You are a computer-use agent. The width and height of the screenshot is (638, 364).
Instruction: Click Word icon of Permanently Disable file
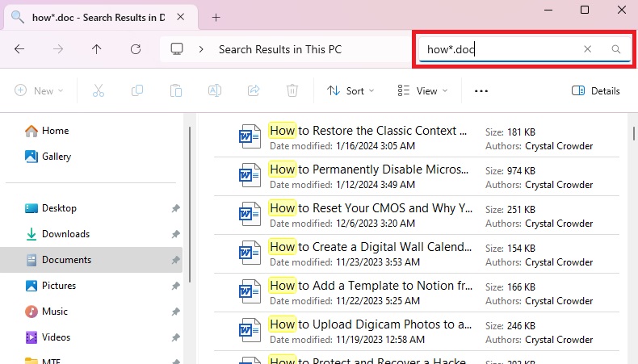click(250, 175)
